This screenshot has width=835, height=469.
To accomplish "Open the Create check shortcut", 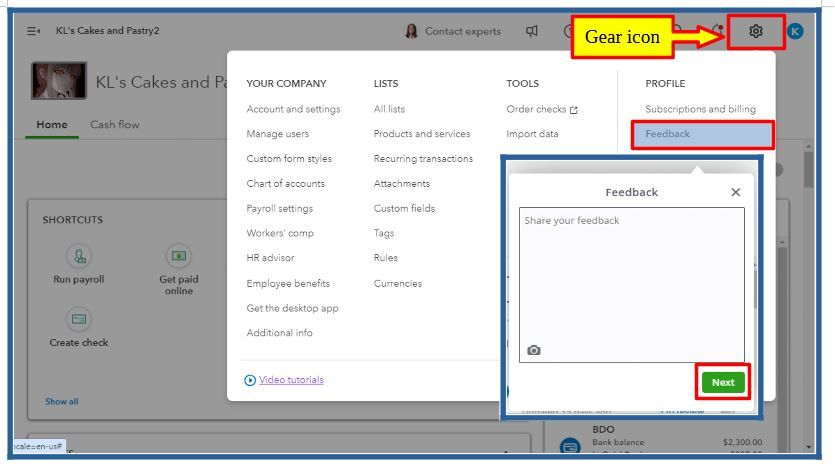I will [79, 327].
